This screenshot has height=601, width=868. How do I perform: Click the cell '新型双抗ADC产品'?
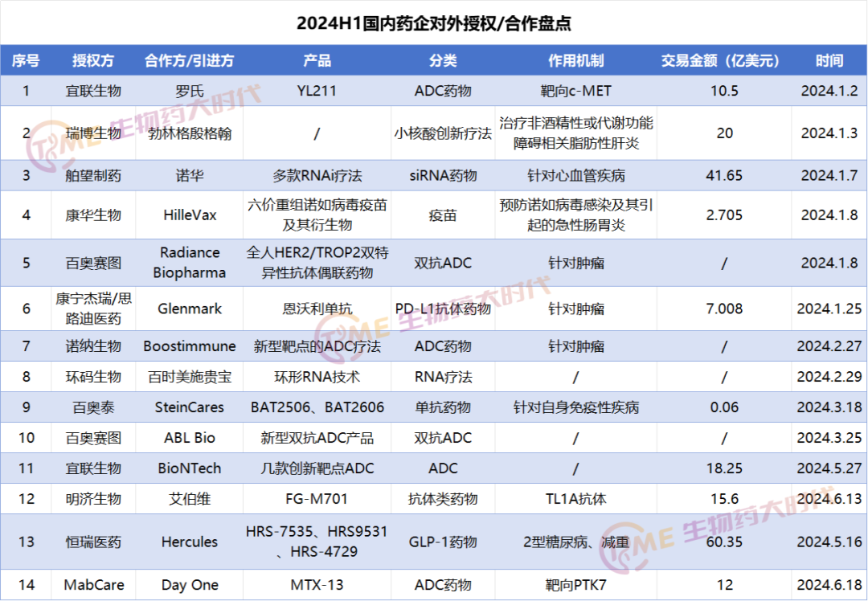317,438
